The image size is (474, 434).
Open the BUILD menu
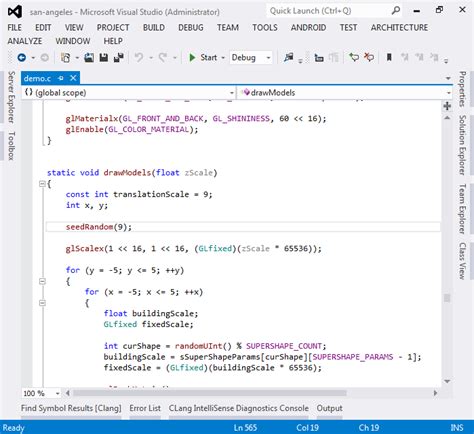pyautogui.click(x=154, y=27)
